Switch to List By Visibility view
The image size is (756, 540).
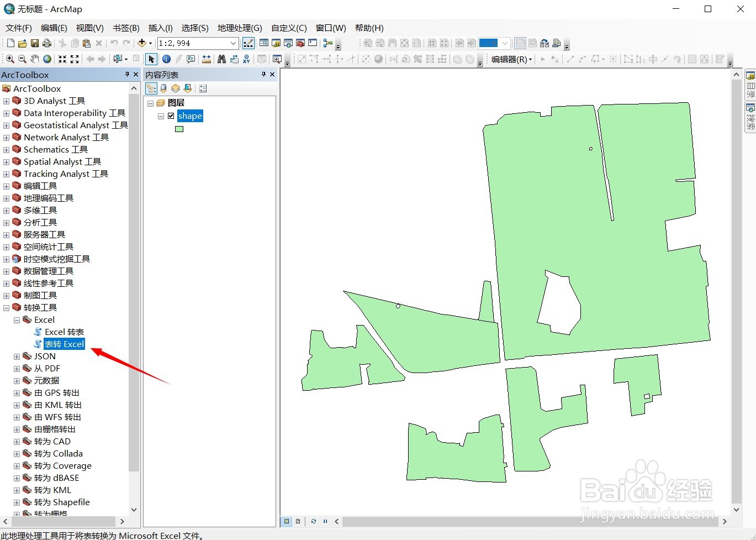tap(176, 88)
